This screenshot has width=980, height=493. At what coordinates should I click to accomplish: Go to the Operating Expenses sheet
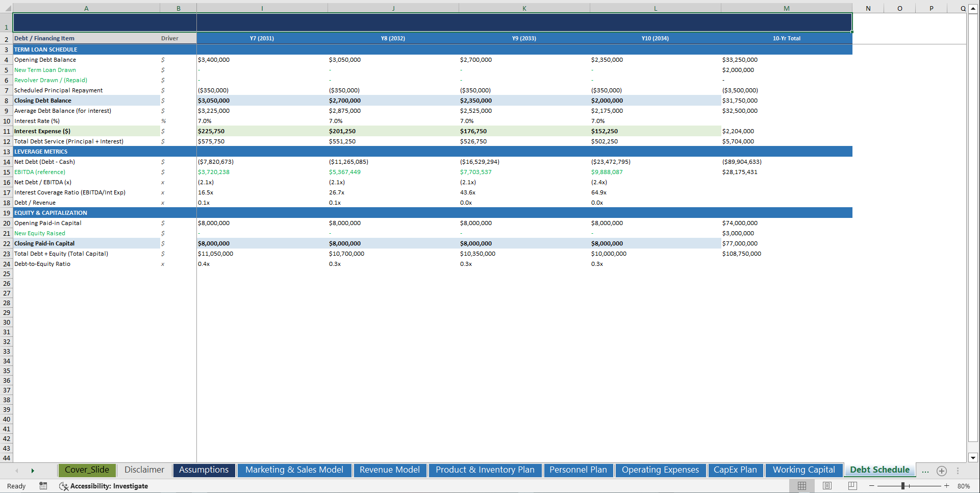tap(661, 470)
